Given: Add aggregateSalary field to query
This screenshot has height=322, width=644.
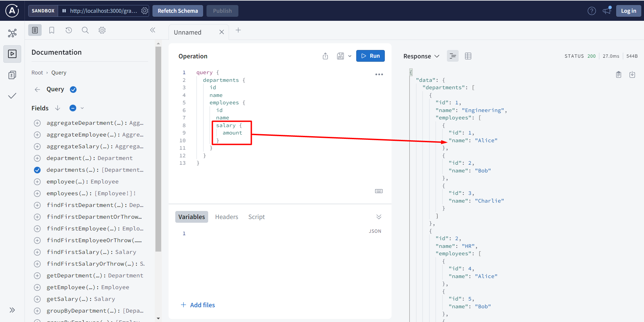Looking at the screenshot, I should click(37, 147).
